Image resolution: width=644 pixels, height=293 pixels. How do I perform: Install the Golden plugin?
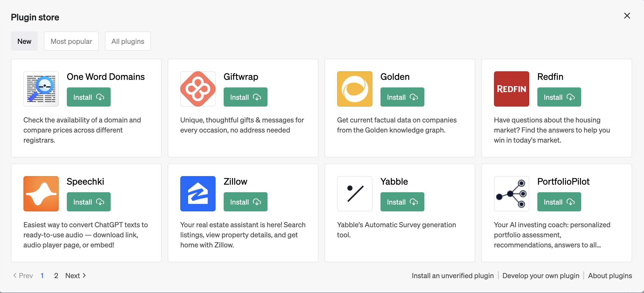402,97
